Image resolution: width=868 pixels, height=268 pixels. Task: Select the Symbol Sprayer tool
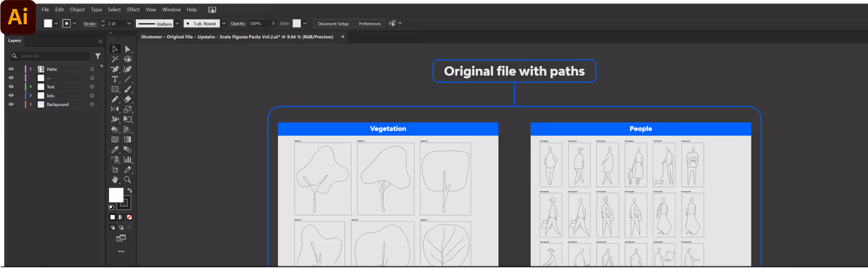[x=115, y=159]
